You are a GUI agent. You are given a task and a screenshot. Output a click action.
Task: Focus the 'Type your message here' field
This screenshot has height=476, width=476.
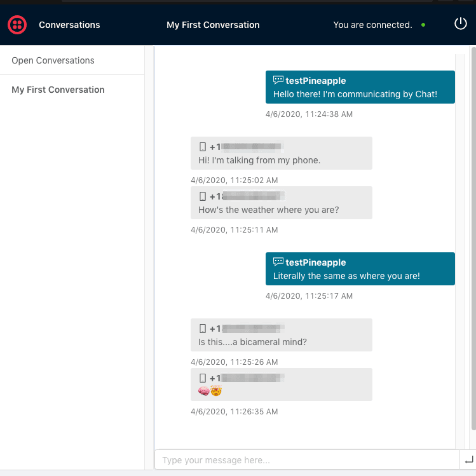click(x=306, y=460)
